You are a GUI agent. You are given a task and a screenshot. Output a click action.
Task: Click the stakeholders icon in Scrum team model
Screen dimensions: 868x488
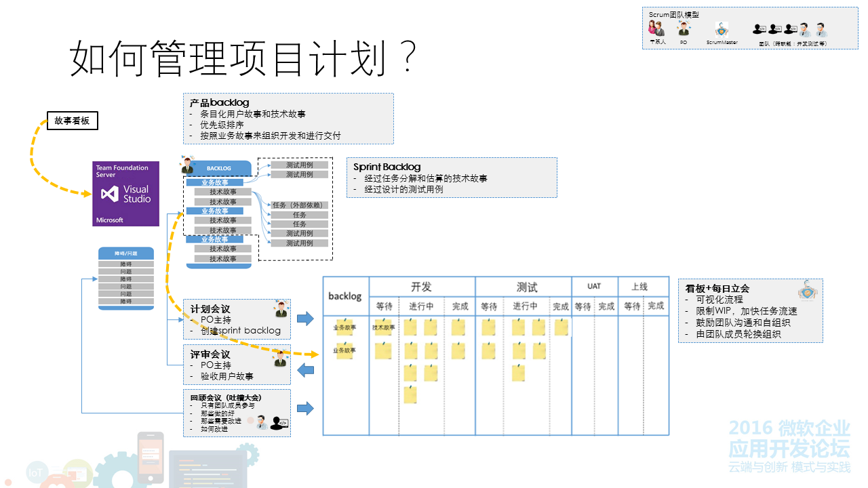click(656, 28)
